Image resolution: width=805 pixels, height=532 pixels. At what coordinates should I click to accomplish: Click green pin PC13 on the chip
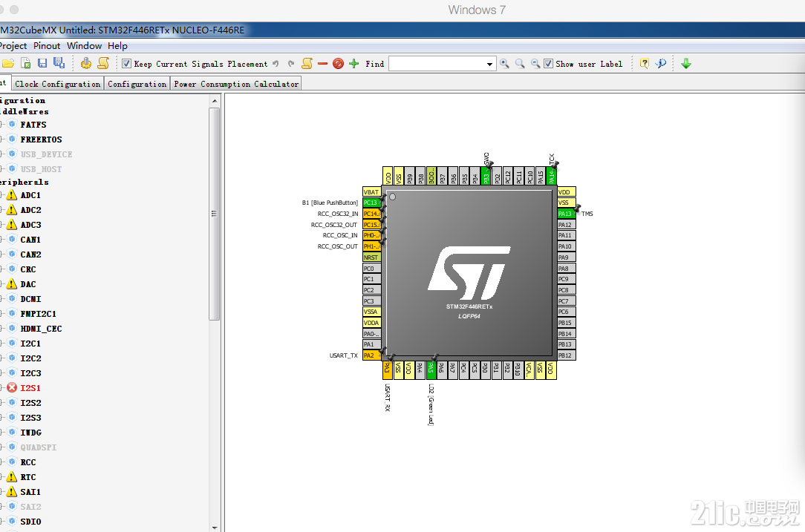(x=371, y=203)
